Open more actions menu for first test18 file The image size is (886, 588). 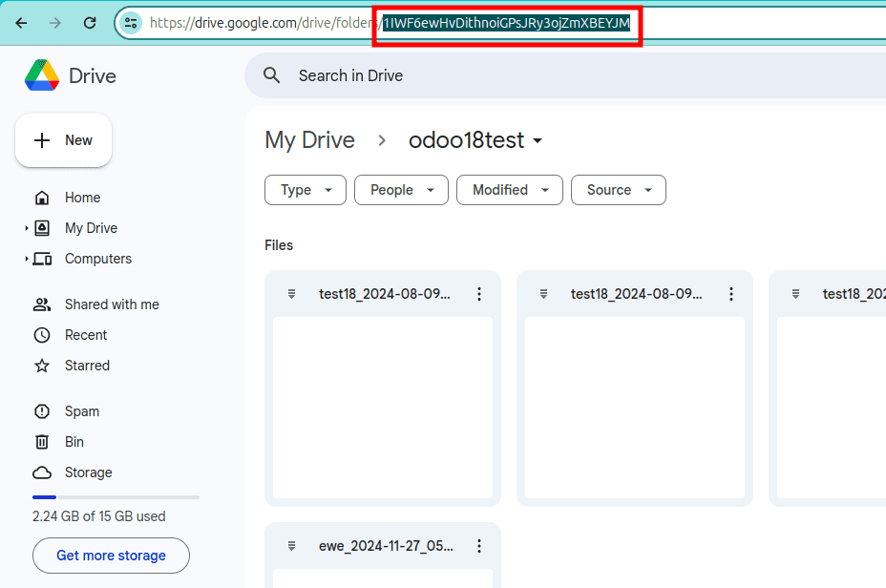[479, 294]
